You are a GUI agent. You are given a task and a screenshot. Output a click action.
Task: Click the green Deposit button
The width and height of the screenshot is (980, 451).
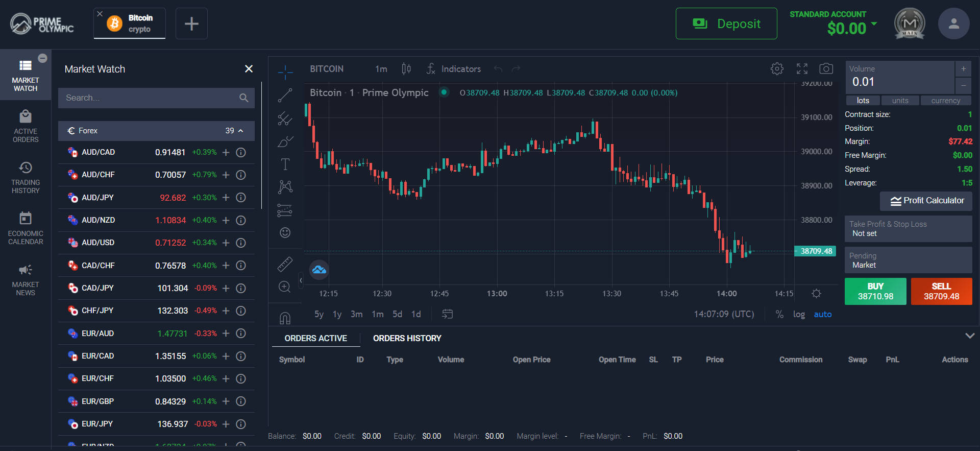tap(726, 24)
